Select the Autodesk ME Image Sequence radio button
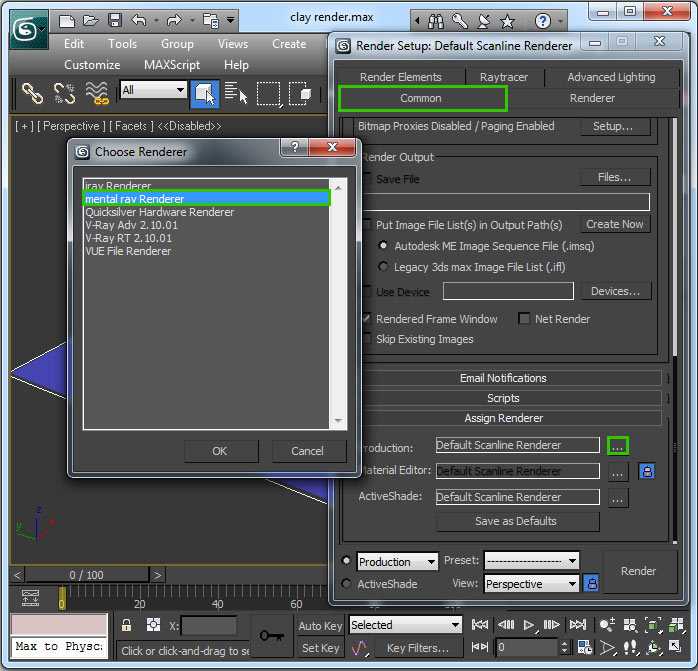Screen dimensions: 698x671 [x=382, y=245]
